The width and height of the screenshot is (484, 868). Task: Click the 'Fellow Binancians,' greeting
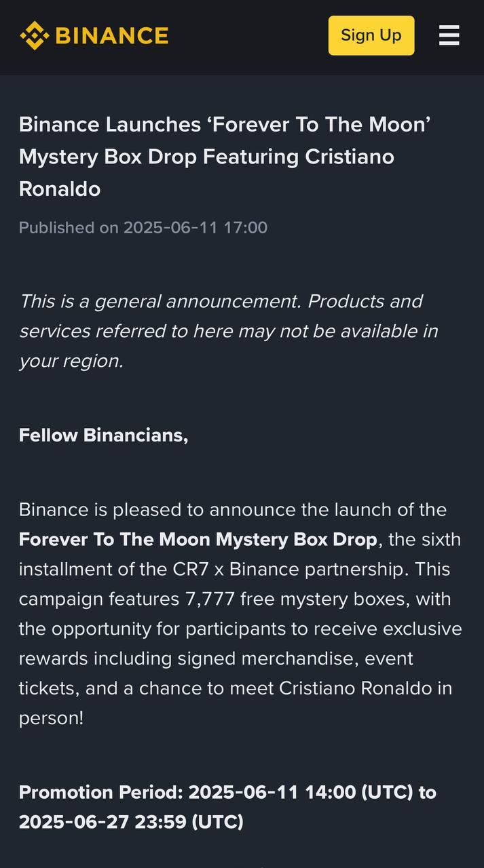(x=103, y=435)
